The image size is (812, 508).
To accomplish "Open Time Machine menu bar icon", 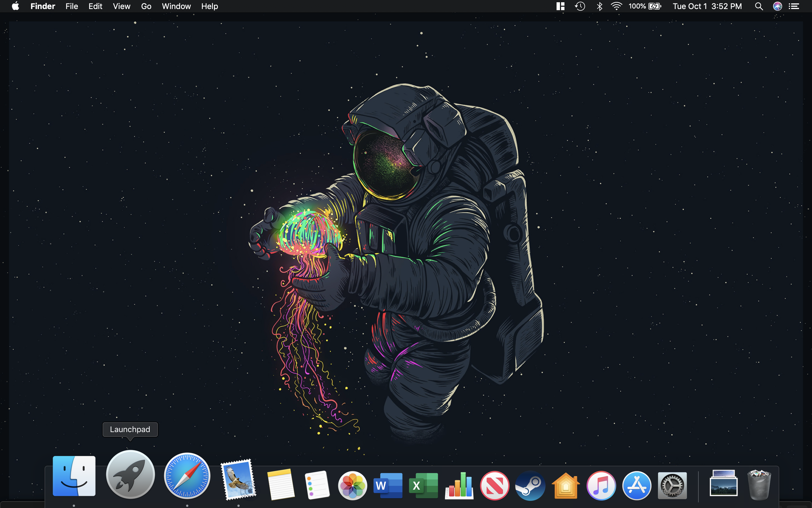I will pyautogui.click(x=580, y=6).
